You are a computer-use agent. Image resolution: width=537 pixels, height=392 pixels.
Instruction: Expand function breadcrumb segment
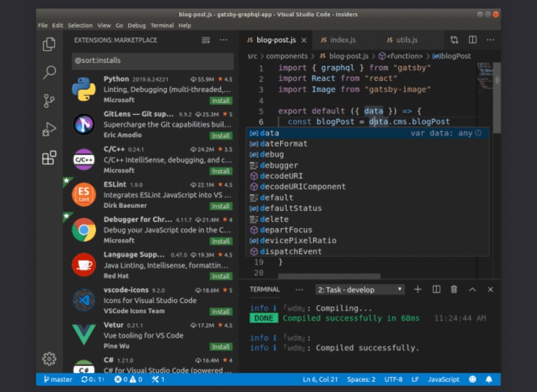tap(400, 56)
